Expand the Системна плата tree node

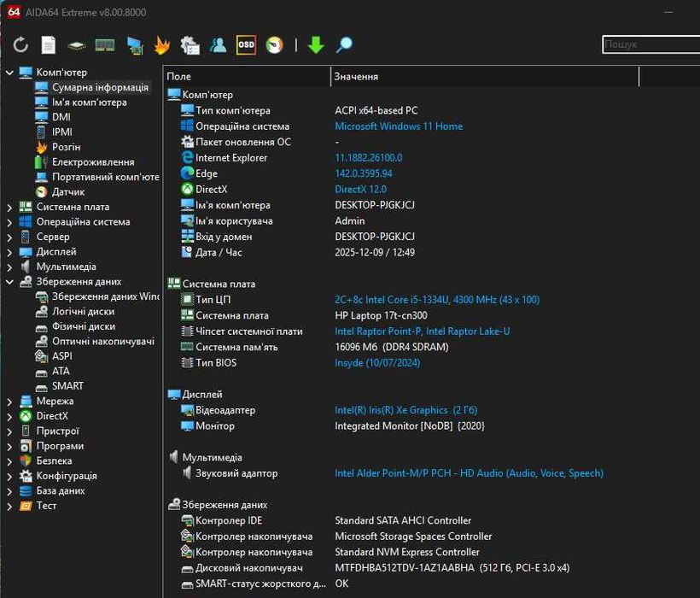coord(9,208)
